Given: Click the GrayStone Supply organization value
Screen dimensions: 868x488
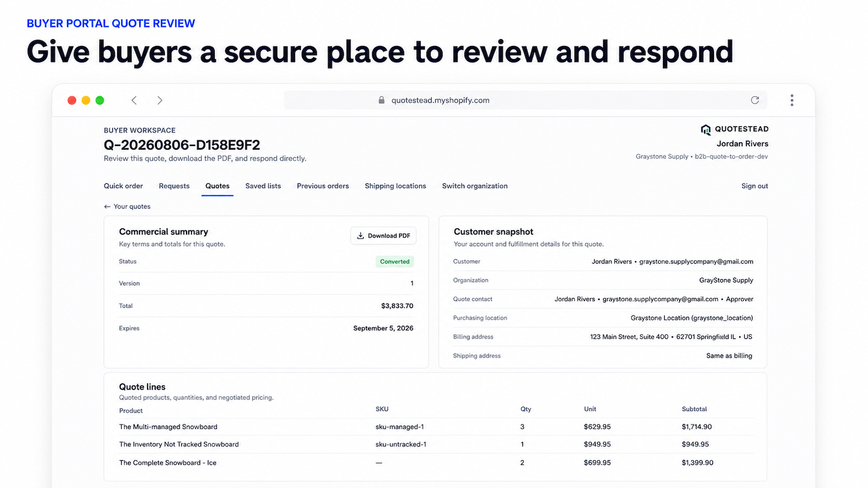Looking at the screenshot, I should point(726,280).
